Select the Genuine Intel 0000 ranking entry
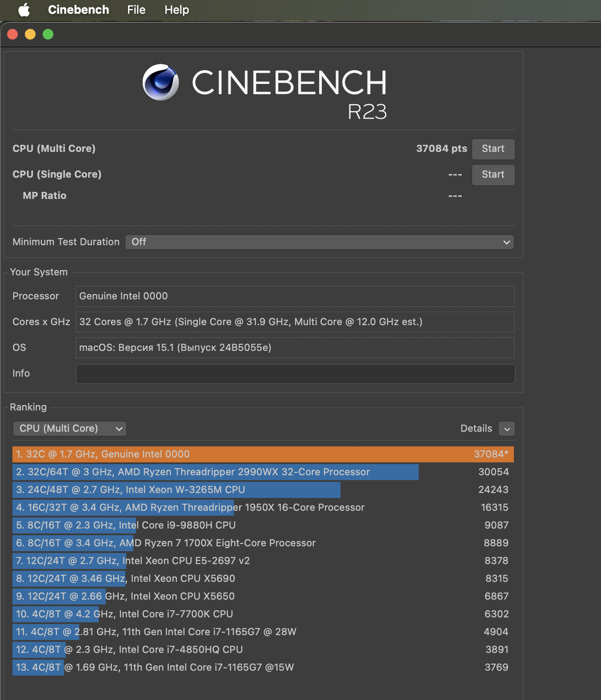 pyautogui.click(x=263, y=454)
